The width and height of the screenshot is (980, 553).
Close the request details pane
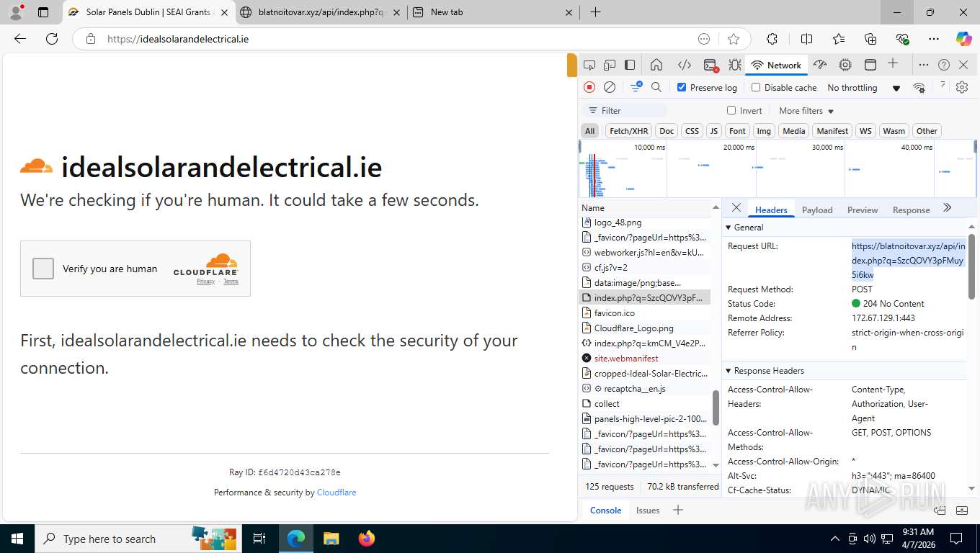click(736, 208)
